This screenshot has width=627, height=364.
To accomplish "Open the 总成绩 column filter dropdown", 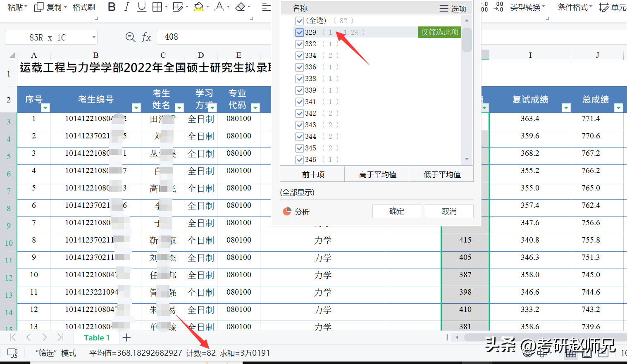I will pyautogui.click(x=618, y=108).
